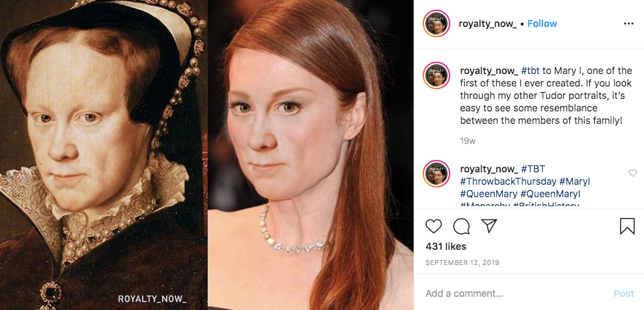Image resolution: width=644 pixels, height=310 pixels.
Task: Click the royalty_now_ username in the header
Action: point(488,24)
